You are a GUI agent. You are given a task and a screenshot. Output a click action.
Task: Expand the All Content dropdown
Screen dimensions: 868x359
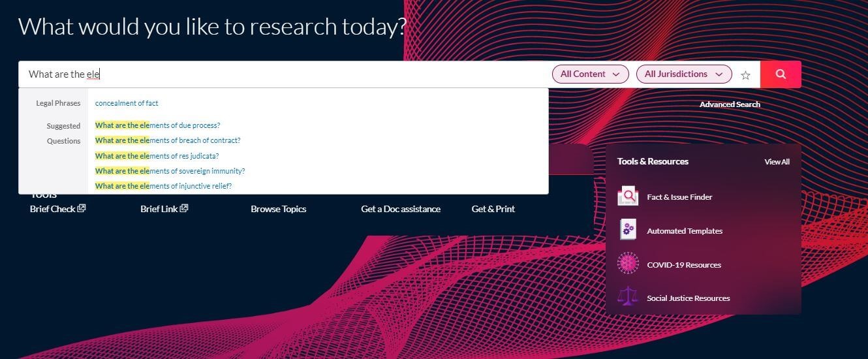[x=590, y=74]
